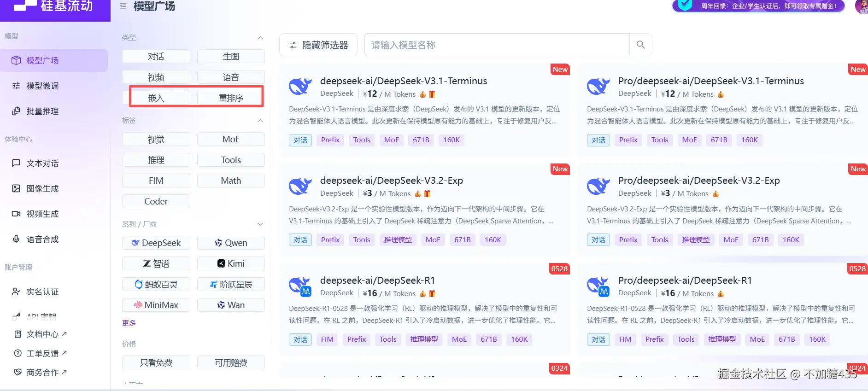Click the whale logo of Pro/deepseek-ai/DeepSeek-V3.1-Terminus
Viewport: 868px width, 391px height.
click(x=598, y=86)
